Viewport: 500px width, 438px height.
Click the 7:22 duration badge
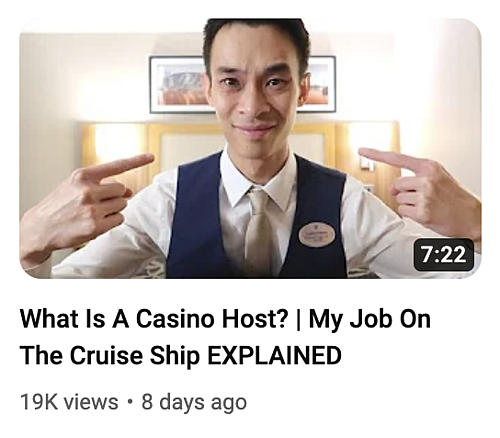[x=444, y=255]
